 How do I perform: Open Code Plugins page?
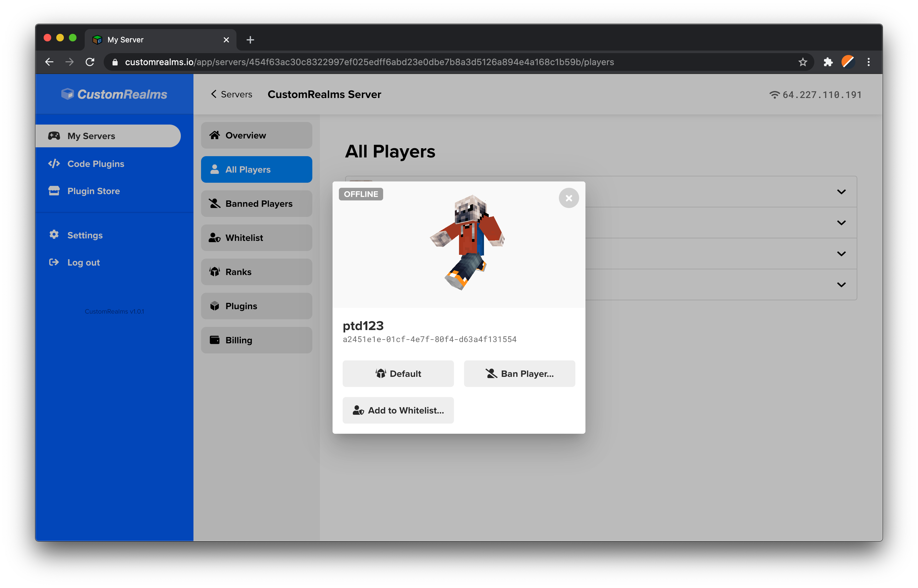86,164
